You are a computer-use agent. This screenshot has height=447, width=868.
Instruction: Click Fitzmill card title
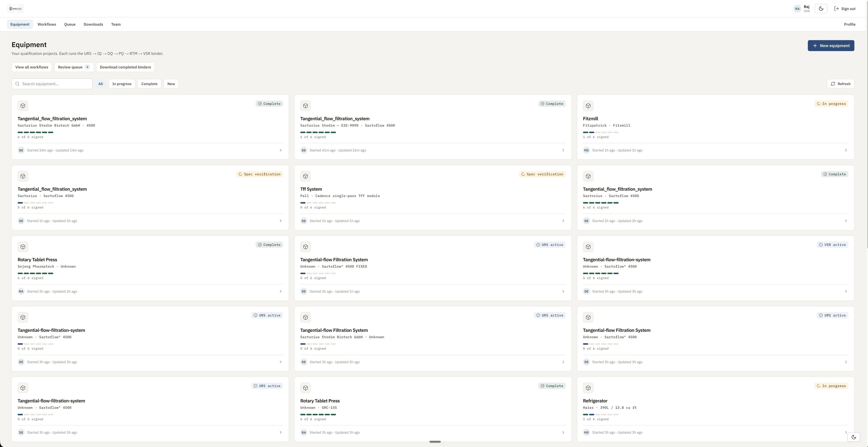point(591,119)
